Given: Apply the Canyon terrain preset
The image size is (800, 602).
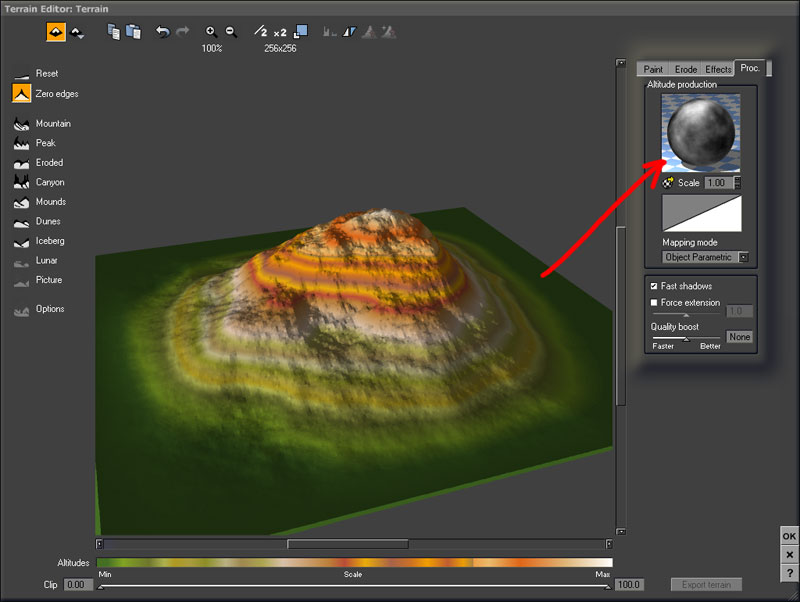Looking at the screenshot, I should click(x=22, y=182).
